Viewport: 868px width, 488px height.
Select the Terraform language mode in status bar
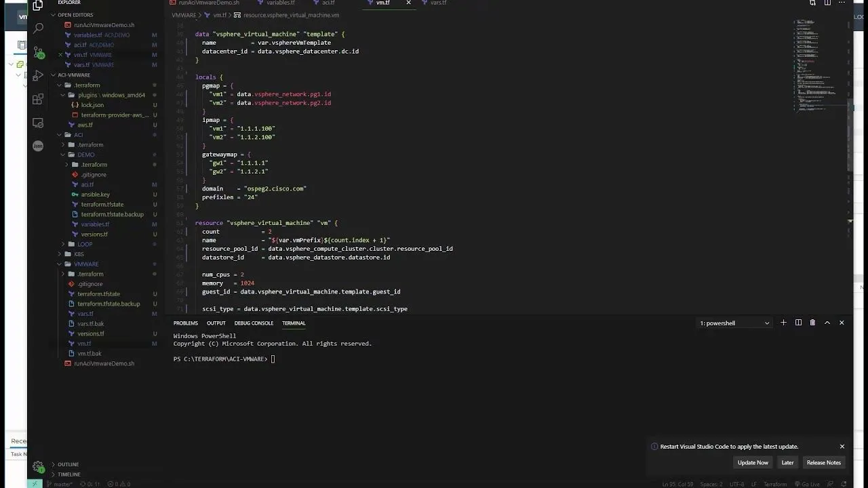click(x=774, y=484)
